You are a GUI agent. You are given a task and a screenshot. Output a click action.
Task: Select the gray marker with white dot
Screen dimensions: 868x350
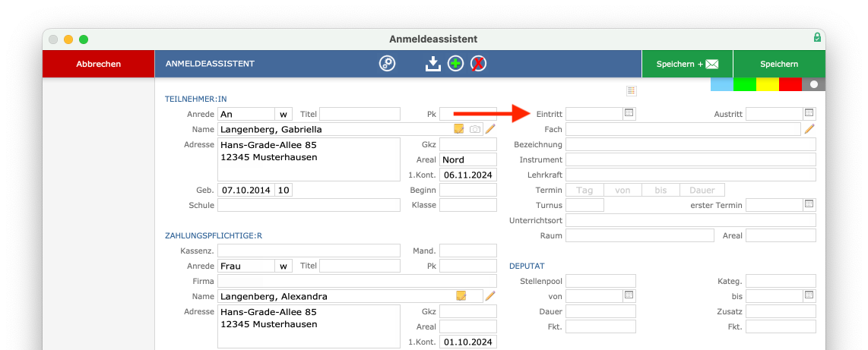(813, 84)
